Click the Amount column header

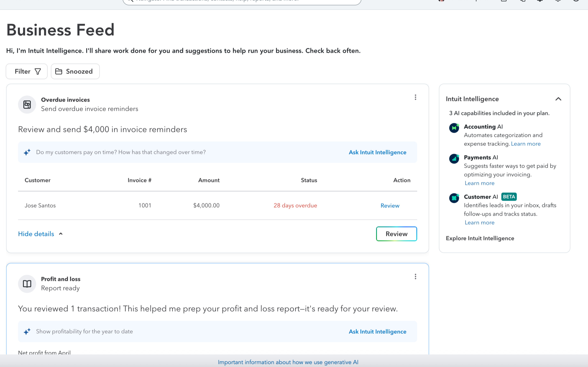(x=209, y=180)
